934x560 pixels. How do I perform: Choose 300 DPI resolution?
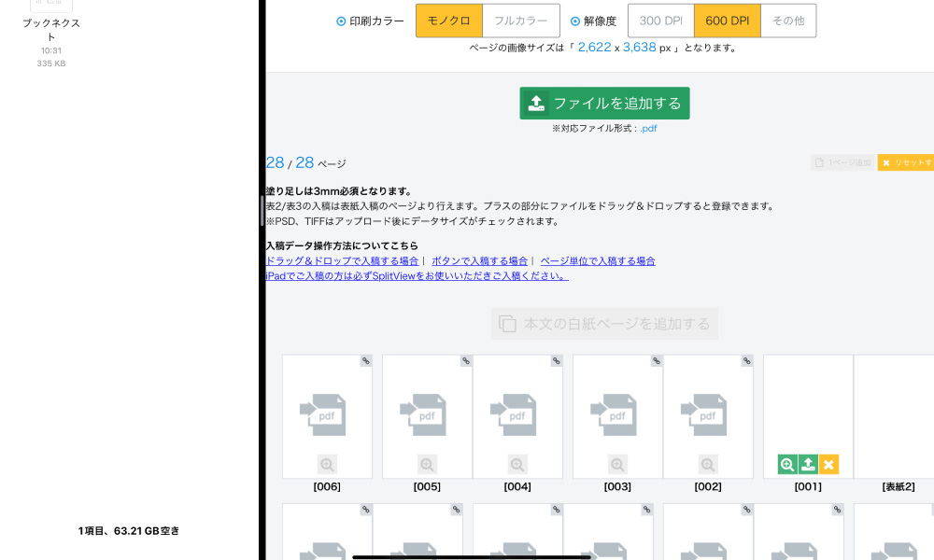(x=661, y=21)
